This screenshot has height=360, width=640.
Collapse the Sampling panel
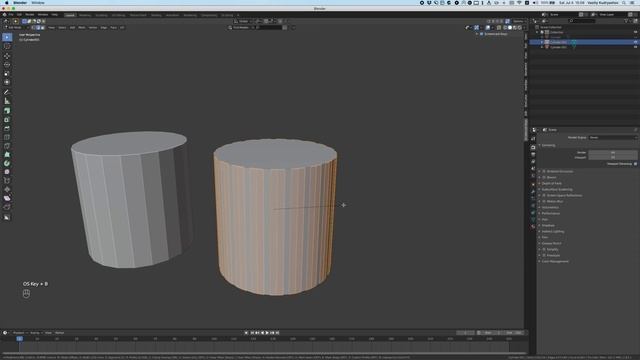pos(547,145)
